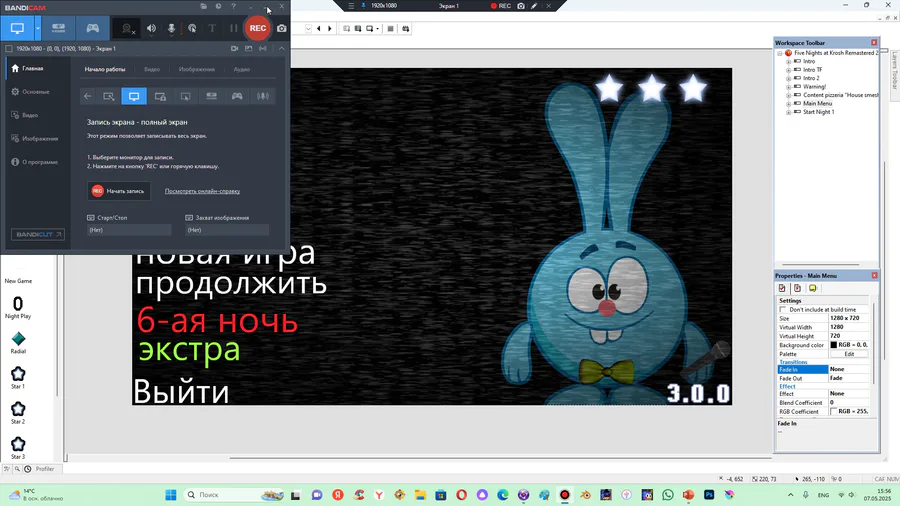
Task: Click the Background color black swatch
Action: [x=833, y=345]
